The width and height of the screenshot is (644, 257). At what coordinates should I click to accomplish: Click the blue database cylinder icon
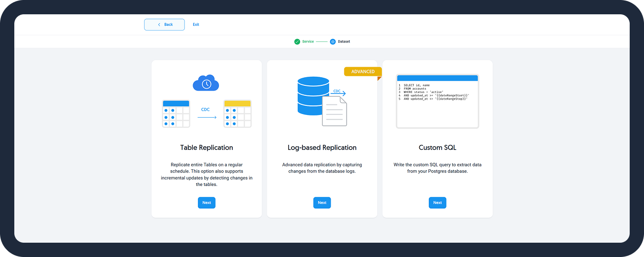click(313, 96)
